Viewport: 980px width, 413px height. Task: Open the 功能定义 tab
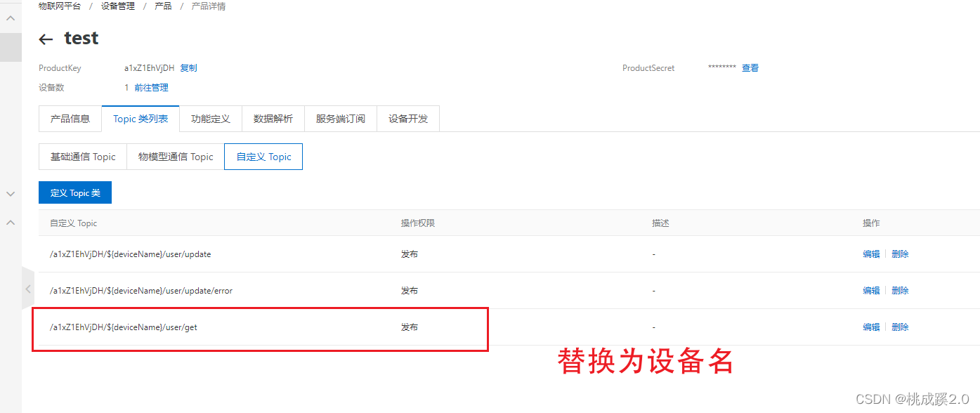coord(211,119)
